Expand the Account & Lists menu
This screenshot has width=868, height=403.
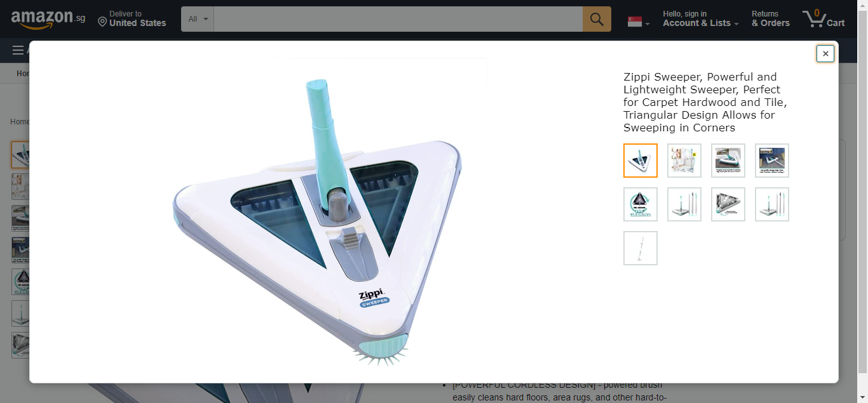tap(700, 18)
